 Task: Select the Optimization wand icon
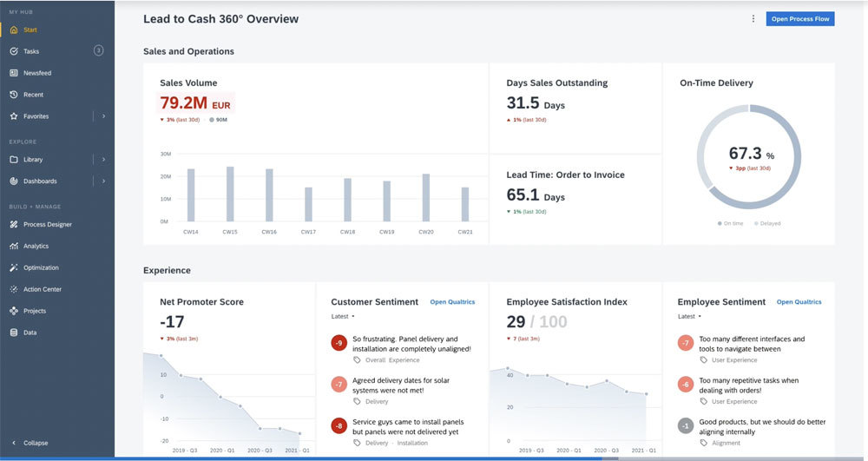(14, 268)
